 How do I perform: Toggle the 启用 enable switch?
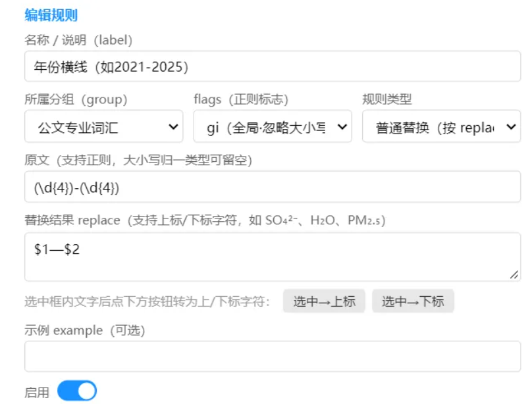tap(77, 391)
